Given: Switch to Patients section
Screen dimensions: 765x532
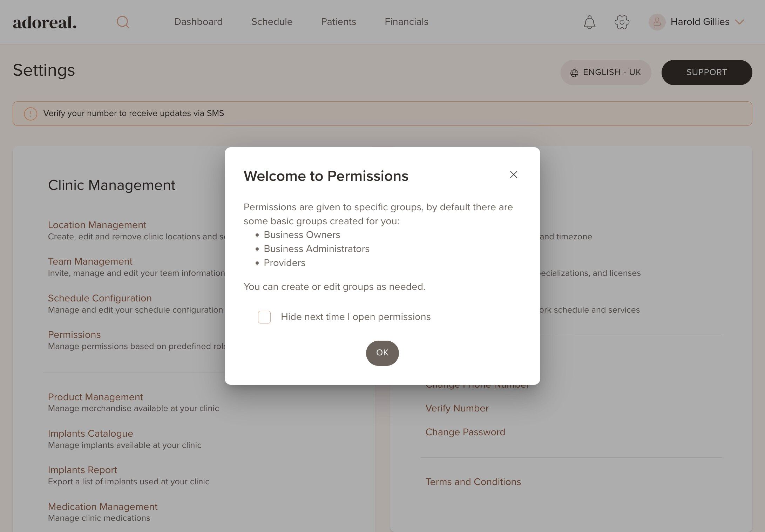Looking at the screenshot, I should (x=338, y=22).
